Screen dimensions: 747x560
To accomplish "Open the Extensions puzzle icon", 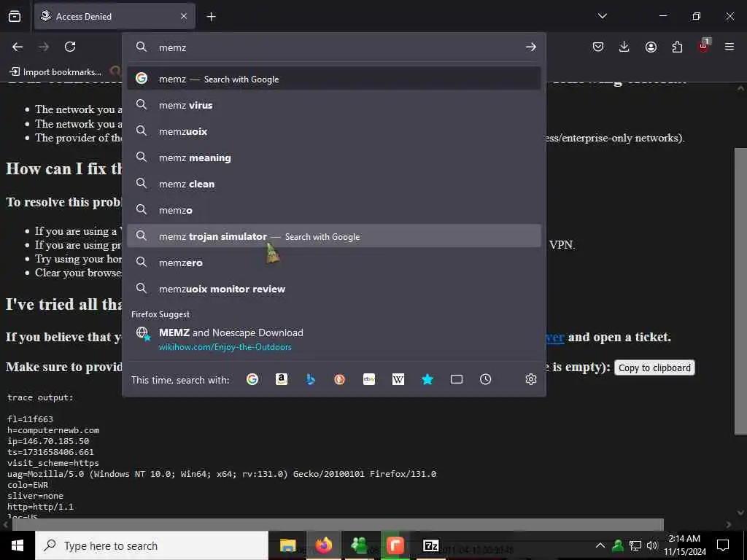I will [677, 47].
